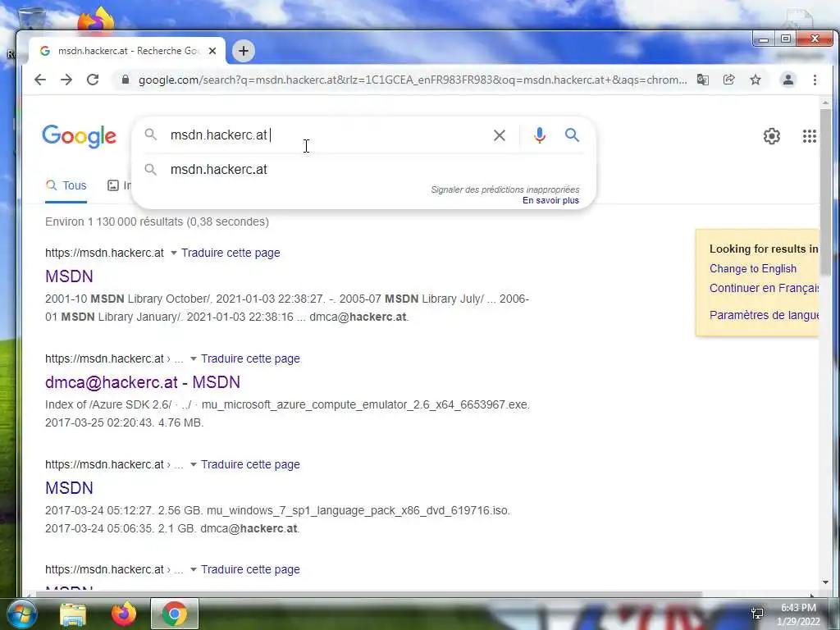Open first MSDN result
The width and height of the screenshot is (840, 630).
tap(69, 276)
